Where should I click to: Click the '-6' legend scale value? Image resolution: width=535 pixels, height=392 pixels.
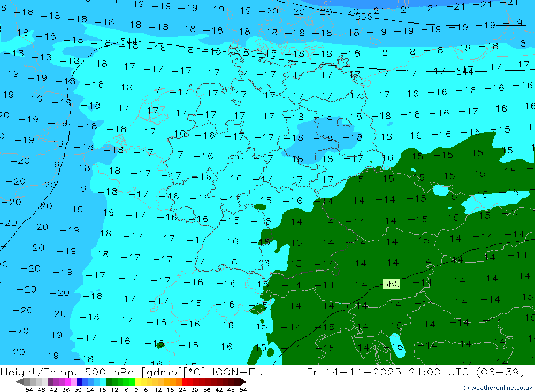pos(124,390)
